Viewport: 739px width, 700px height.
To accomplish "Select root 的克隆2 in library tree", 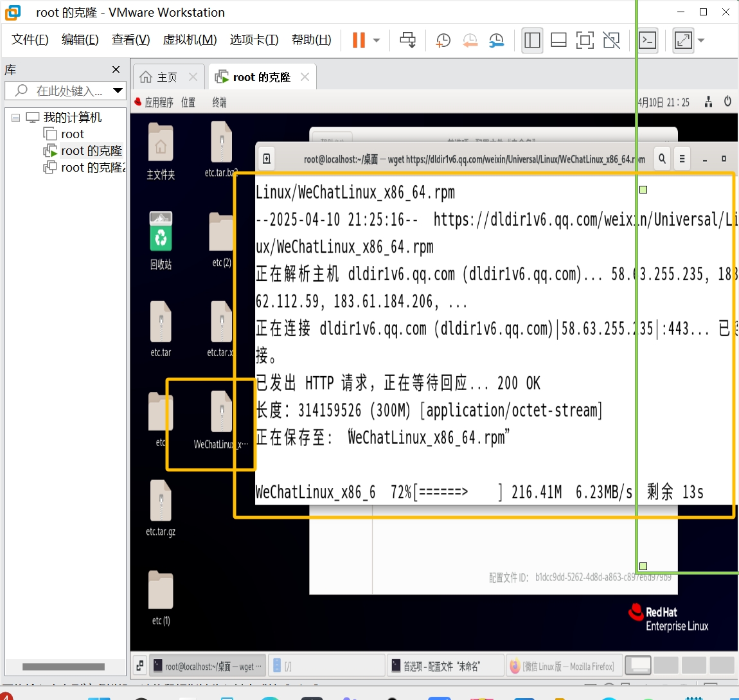I will pos(84,167).
